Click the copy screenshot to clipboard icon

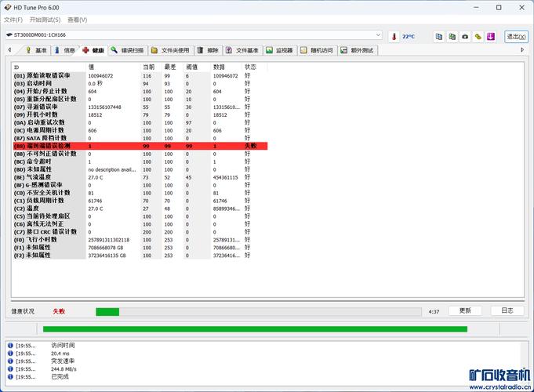click(x=452, y=36)
